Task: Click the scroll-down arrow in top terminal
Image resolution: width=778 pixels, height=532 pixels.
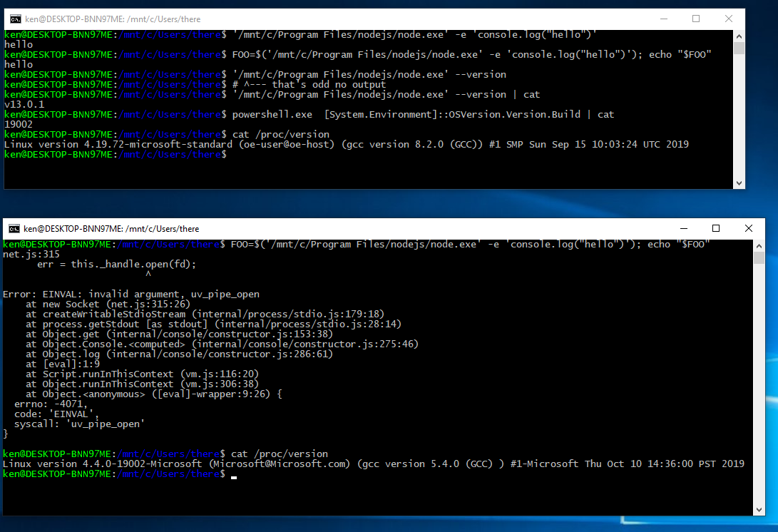Action: pyautogui.click(x=739, y=183)
